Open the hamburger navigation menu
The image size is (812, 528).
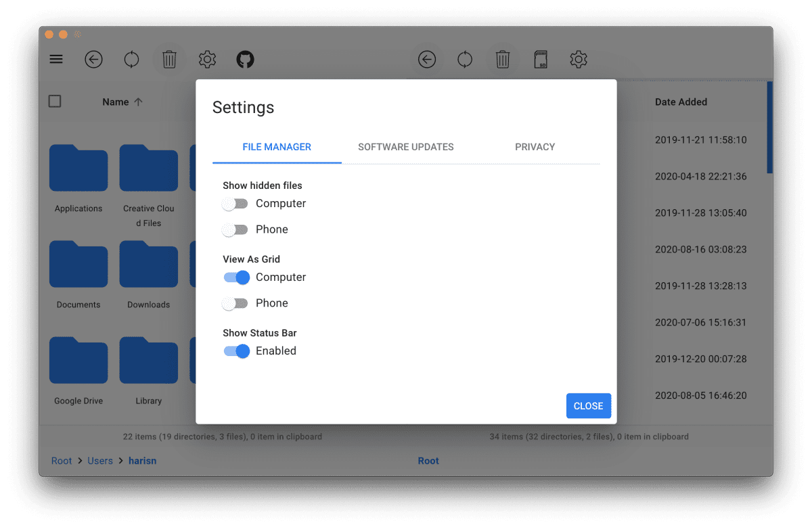[x=55, y=59]
